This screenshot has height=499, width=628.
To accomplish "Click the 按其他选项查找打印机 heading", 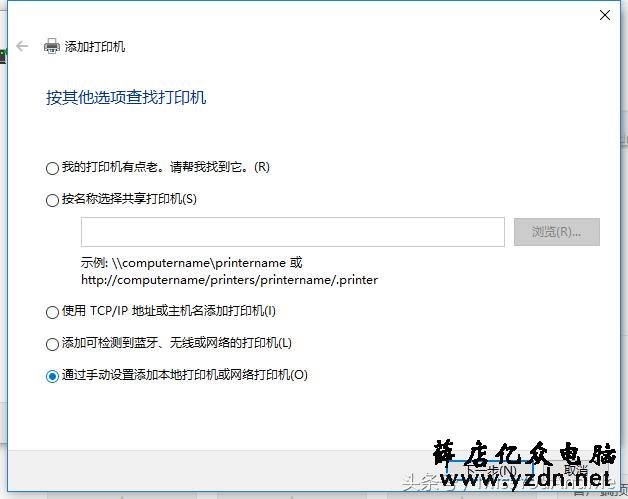I will (x=126, y=97).
